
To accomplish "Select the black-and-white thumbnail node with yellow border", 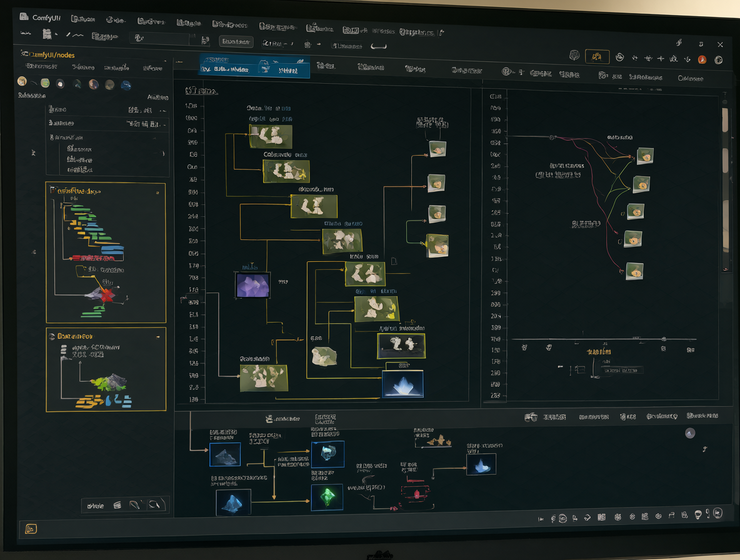I will 401,346.
